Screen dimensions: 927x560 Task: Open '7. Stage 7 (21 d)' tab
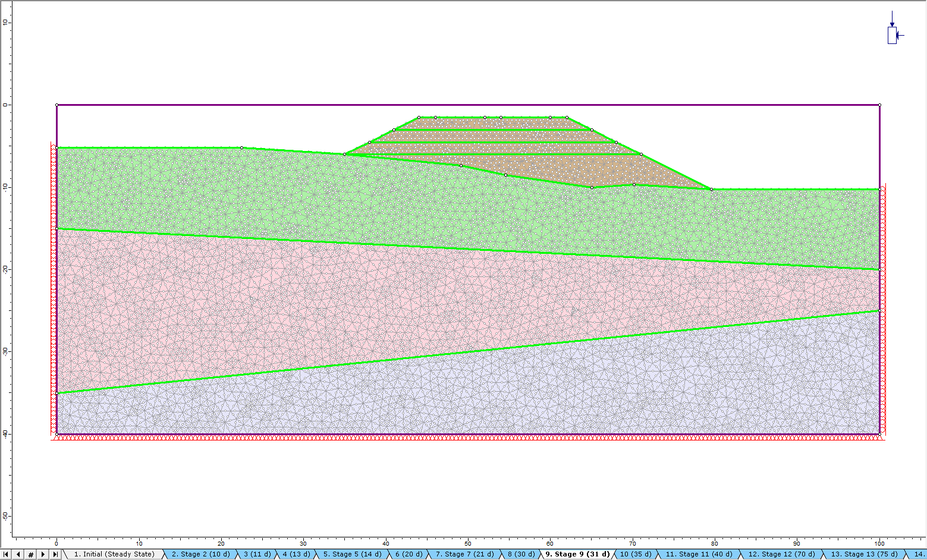464,554
